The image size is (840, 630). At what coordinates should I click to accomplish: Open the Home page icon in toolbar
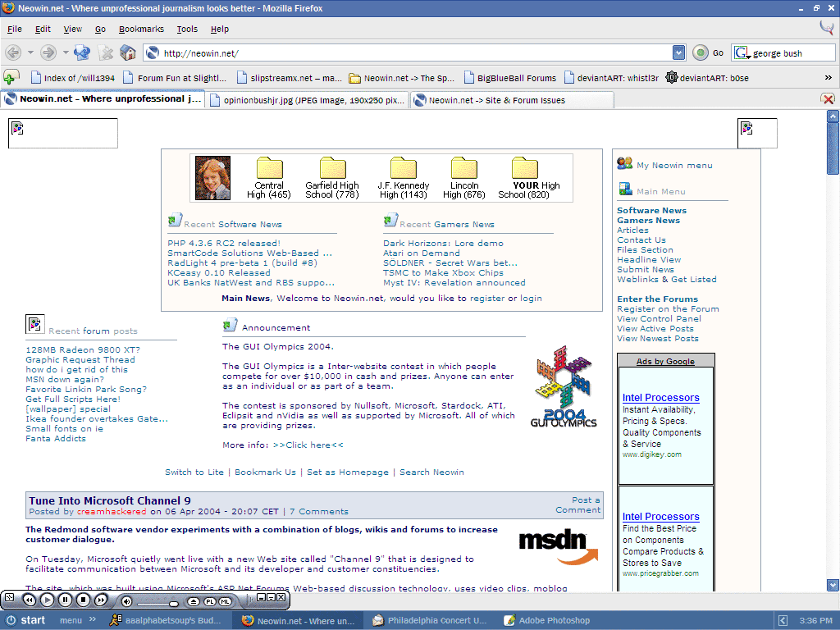point(127,52)
